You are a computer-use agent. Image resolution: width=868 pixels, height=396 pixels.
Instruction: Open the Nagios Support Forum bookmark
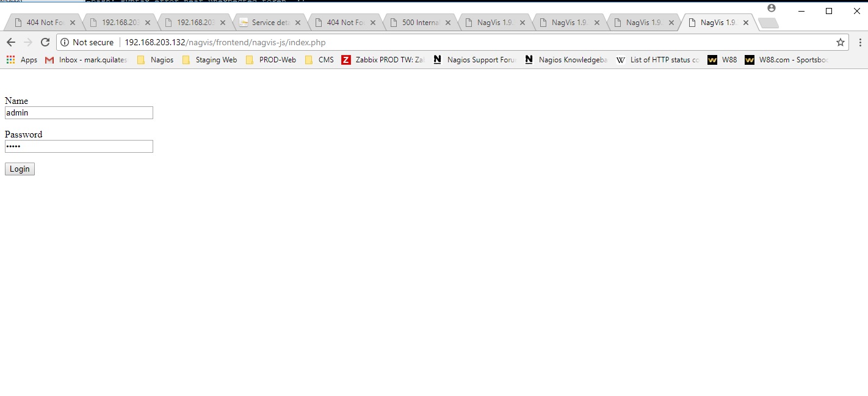[475, 60]
